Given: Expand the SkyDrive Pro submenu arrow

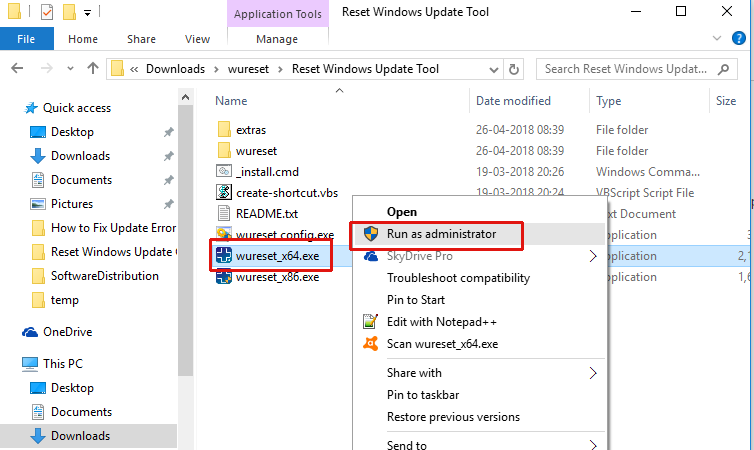Looking at the screenshot, I should (x=593, y=256).
